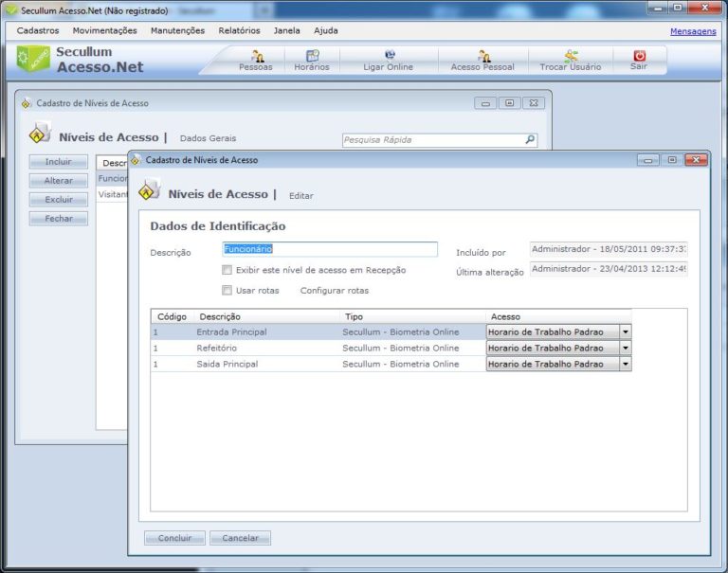Click the Descrição text field

[330, 249]
